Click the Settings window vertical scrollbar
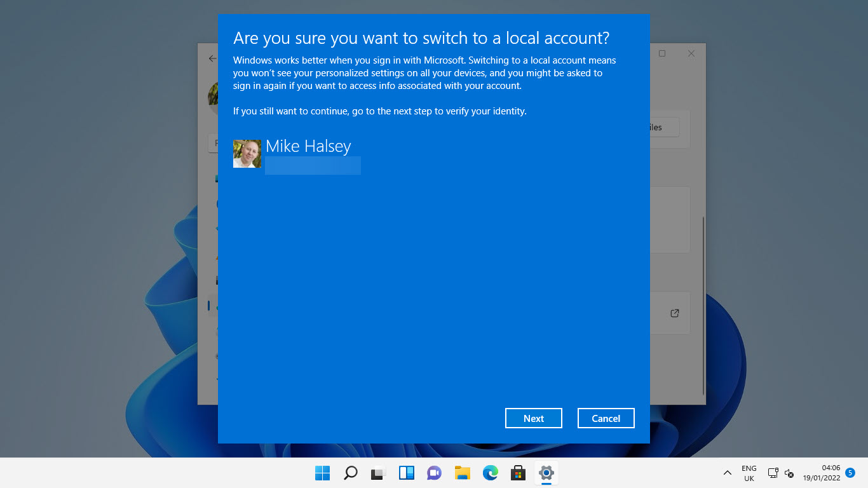 click(703, 305)
